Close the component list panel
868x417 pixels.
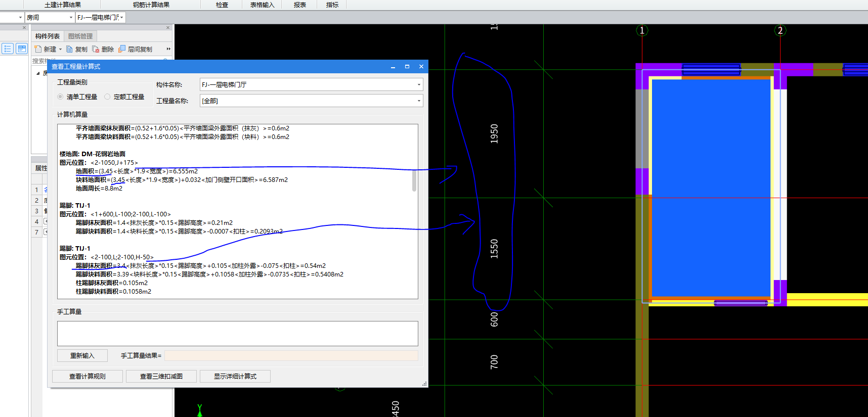168,28
